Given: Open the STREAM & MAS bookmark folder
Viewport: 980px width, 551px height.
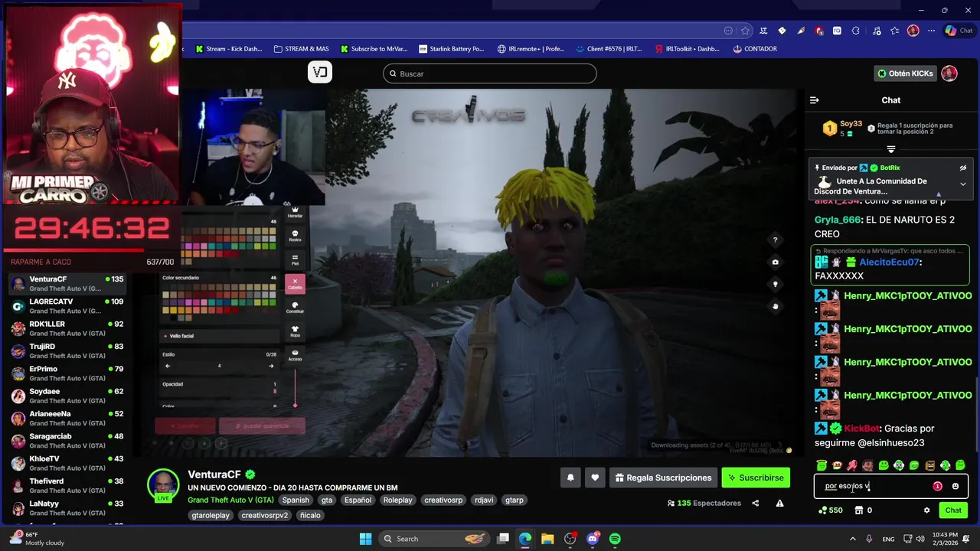Looking at the screenshot, I should 302,49.
